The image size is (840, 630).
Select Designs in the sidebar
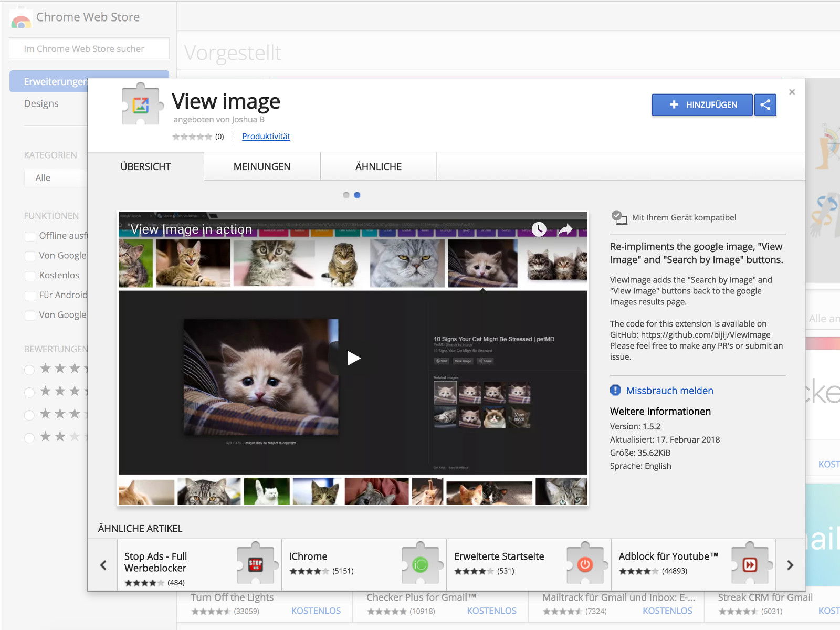click(41, 103)
